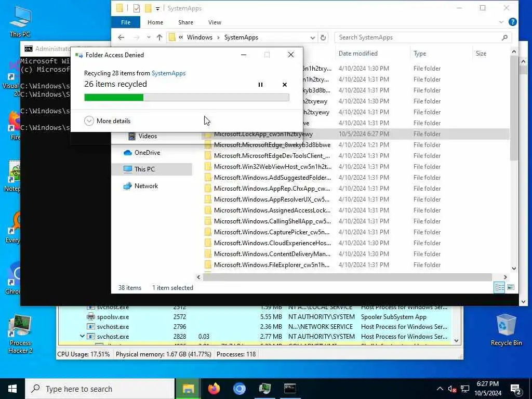Click the search magnifier icon in Explorer
The image size is (532, 399).
coord(505,37)
